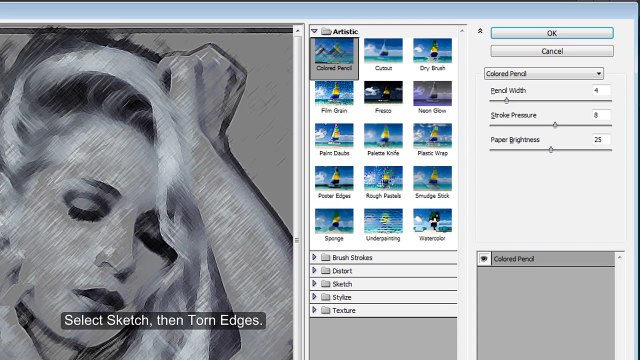The height and width of the screenshot is (360, 640).
Task: Pick the Sponge filter thumbnail
Action: [x=334, y=225]
